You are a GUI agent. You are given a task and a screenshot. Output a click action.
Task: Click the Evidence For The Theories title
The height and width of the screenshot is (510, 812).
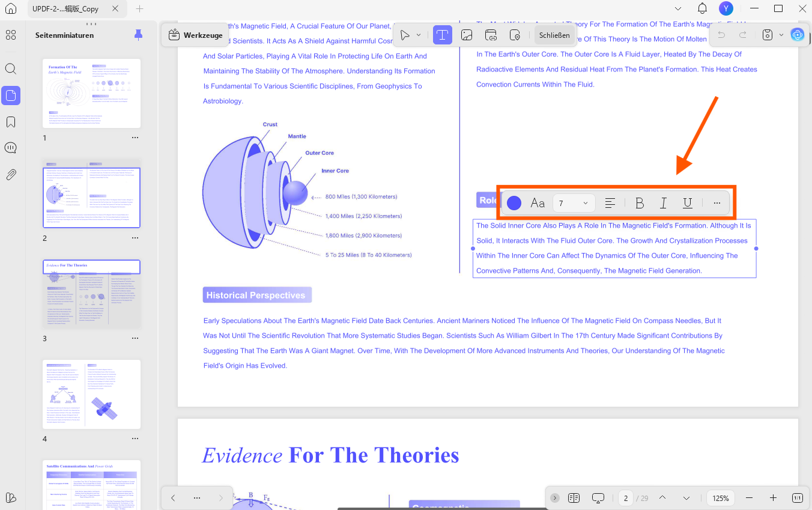(330, 455)
